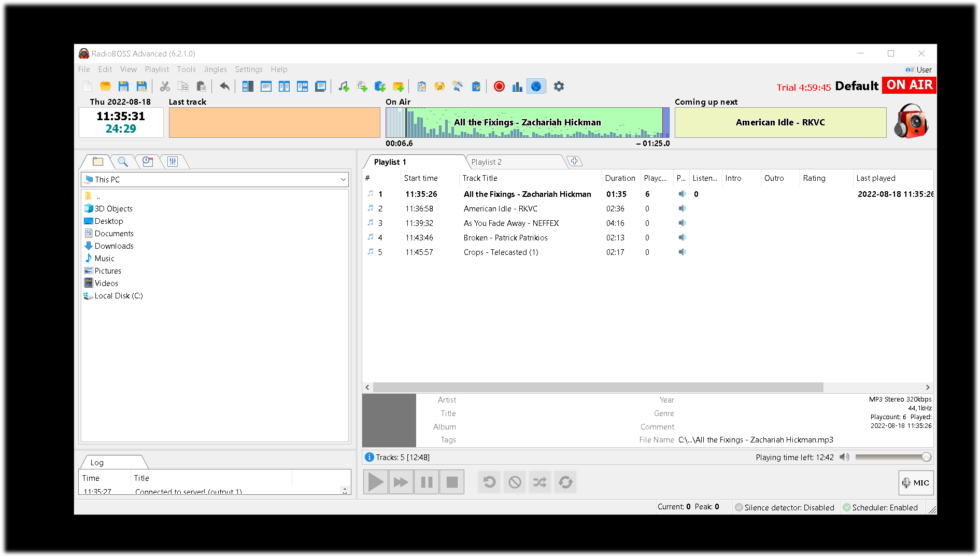Click the open folder toolbar icon
980x557 pixels.
(x=105, y=87)
